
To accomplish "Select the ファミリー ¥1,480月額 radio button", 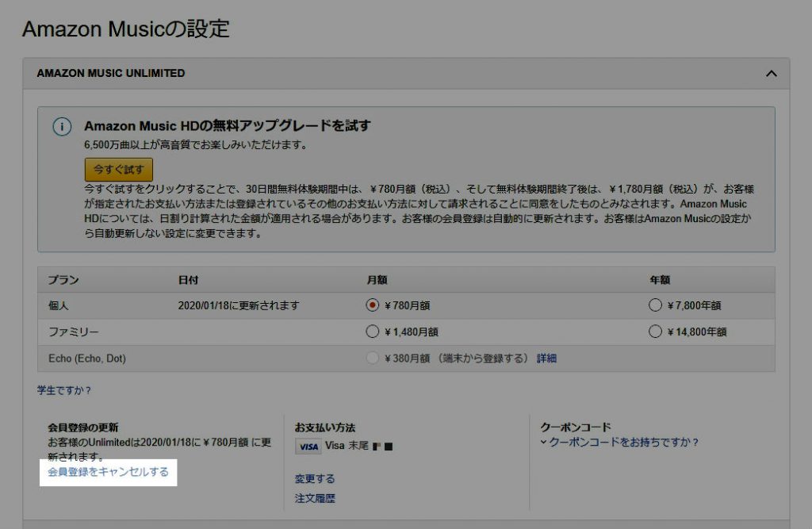I will 372,332.
